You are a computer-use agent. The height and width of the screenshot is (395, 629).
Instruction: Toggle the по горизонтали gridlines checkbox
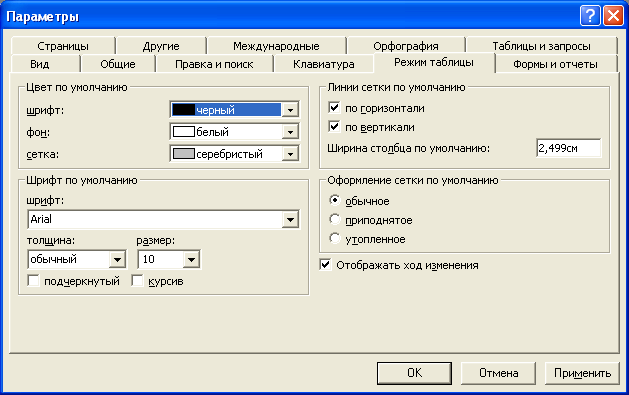[334, 108]
